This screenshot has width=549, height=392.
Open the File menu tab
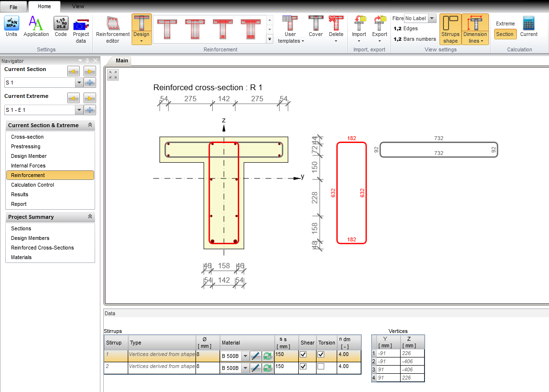pyautogui.click(x=13, y=7)
